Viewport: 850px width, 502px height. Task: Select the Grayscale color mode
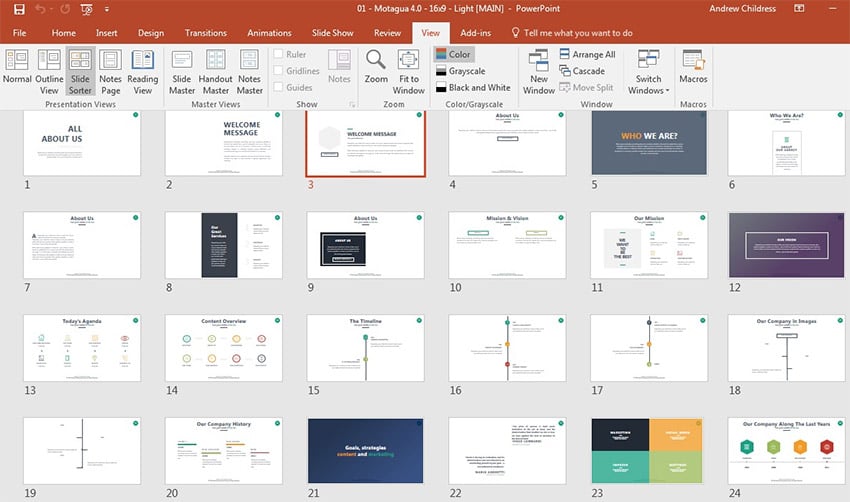point(465,71)
